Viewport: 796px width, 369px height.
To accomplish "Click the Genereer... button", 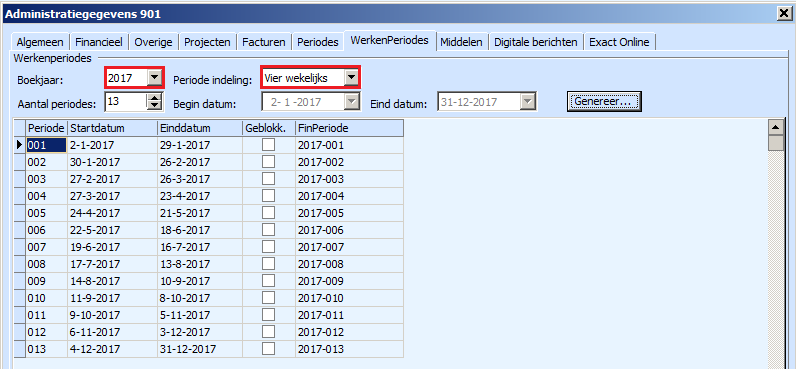I will tap(604, 102).
